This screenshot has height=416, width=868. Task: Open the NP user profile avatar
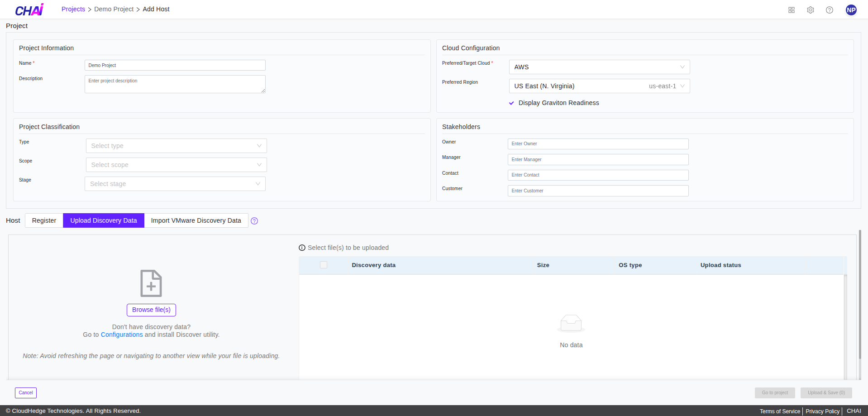(851, 10)
